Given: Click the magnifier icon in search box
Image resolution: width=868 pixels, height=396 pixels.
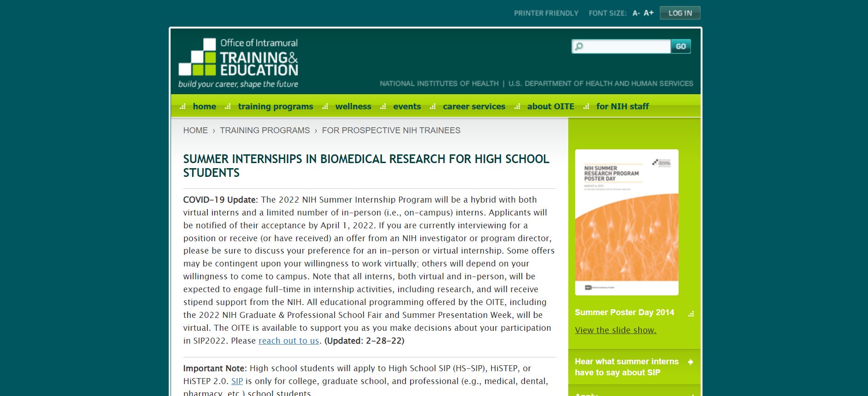Looking at the screenshot, I should pyautogui.click(x=579, y=46).
